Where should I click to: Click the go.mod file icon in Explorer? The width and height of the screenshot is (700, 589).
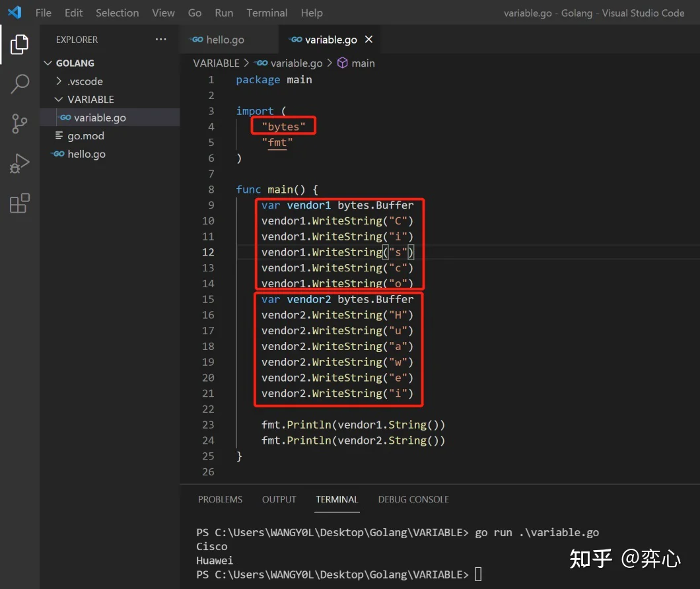tap(59, 135)
